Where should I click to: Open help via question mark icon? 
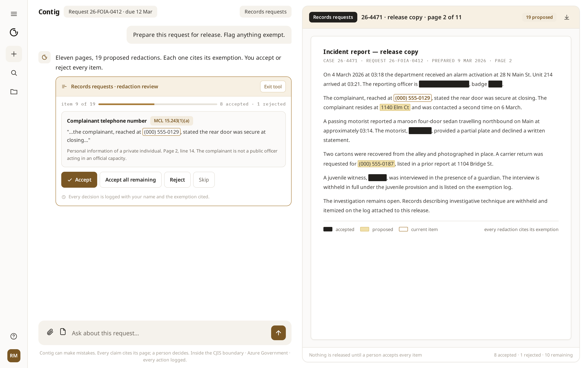coord(14,336)
